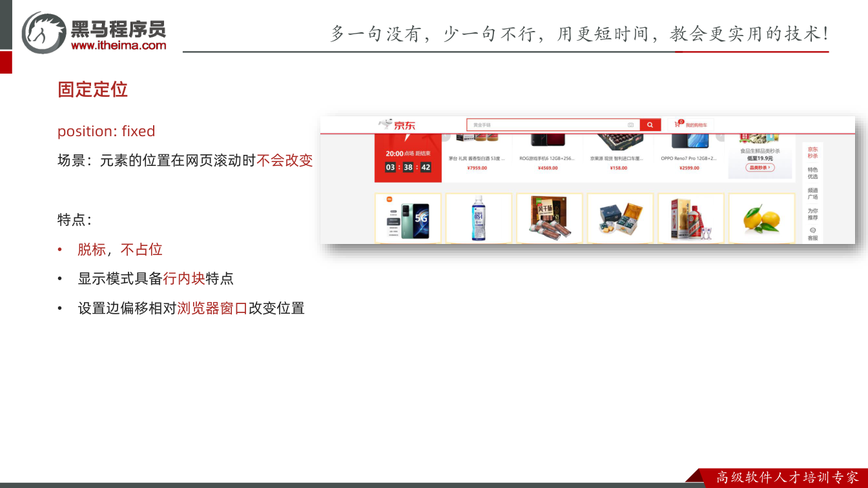Image resolution: width=868 pixels, height=488 pixels.
Task: Click the red search magnifier button
Action: tap(650, 125)
